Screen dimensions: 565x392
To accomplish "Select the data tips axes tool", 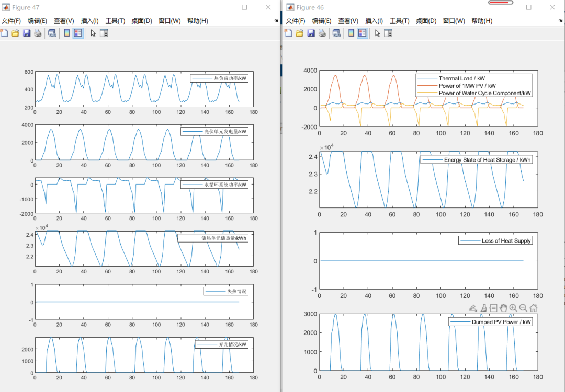I will [493, 308].
